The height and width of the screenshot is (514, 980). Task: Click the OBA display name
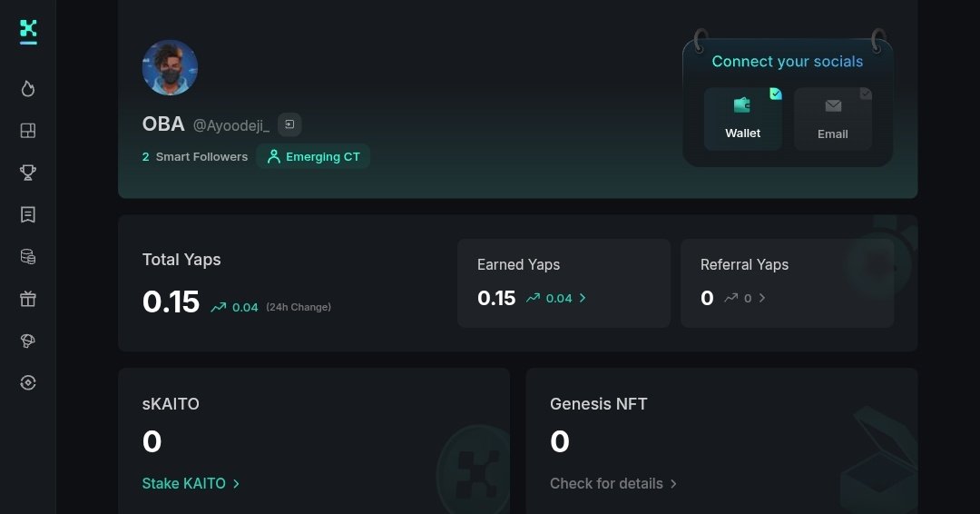(x=163, y=124)
